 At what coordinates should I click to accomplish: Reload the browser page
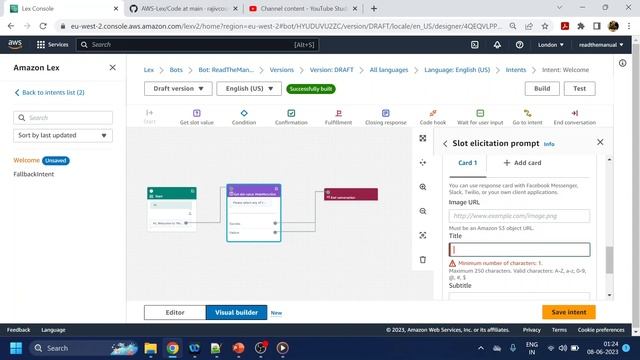(43, 26)
